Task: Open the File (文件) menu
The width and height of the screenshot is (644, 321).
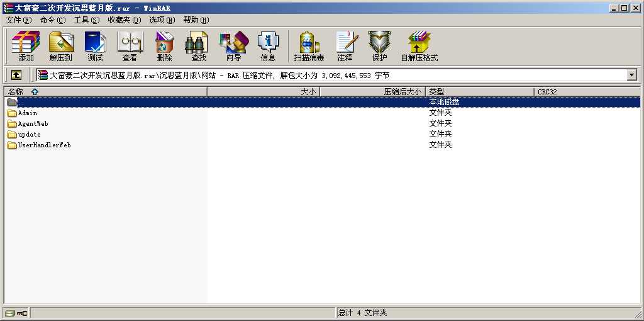Action: point(19,20)
